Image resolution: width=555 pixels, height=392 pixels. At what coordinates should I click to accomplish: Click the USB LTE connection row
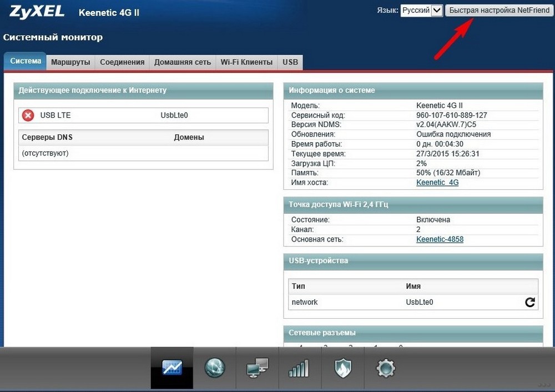click(x=143, y=115)
